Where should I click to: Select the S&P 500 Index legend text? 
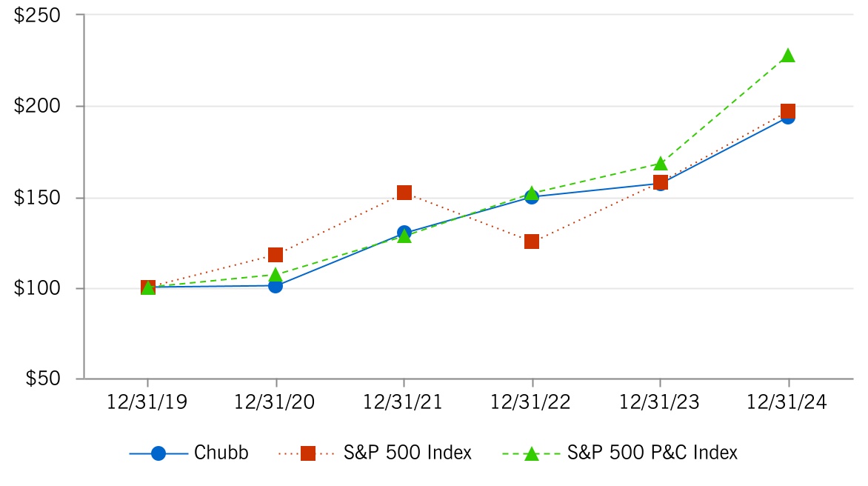(x=407, y=453)
